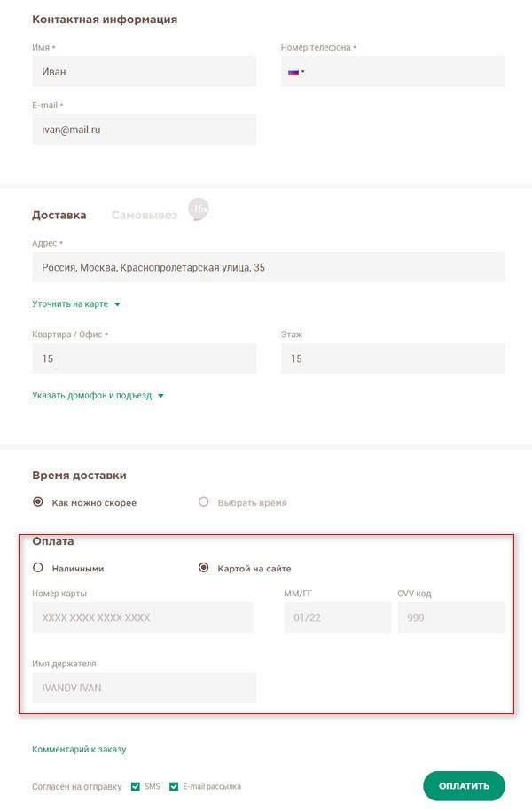Select Наличными payment method

(x=38, y=568)
